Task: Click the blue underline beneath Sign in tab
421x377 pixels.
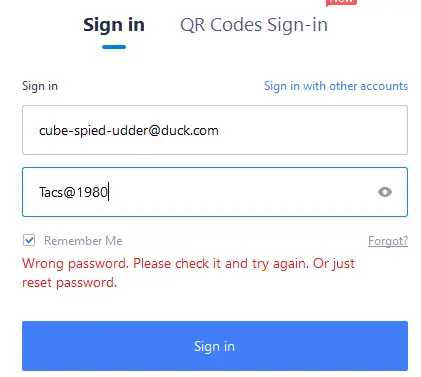Action: (x=114, y=47)
